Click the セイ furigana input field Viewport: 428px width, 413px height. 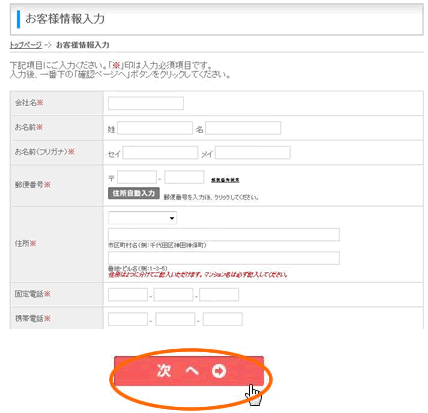[x=160, y=153]
